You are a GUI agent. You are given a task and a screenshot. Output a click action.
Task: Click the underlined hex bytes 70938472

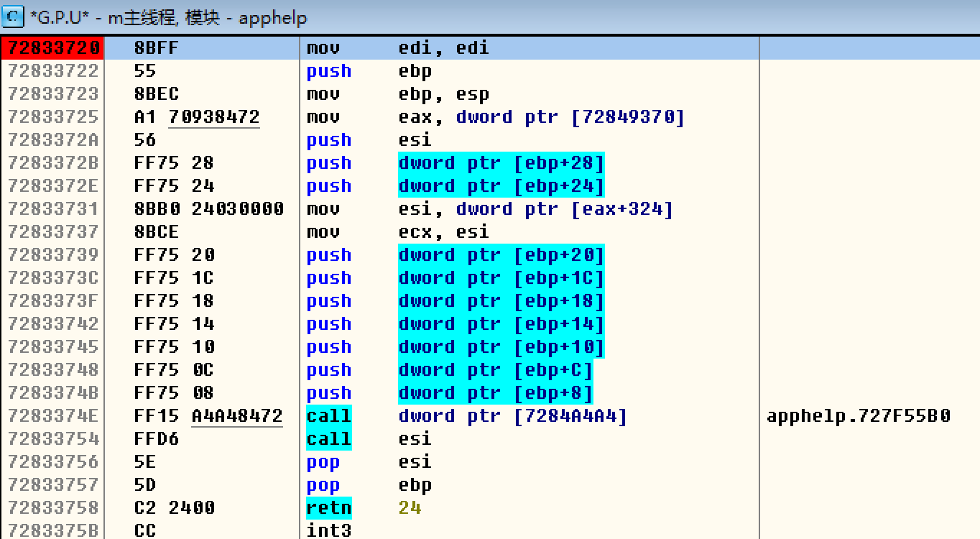pyautogui.click(x=214, y=117)
